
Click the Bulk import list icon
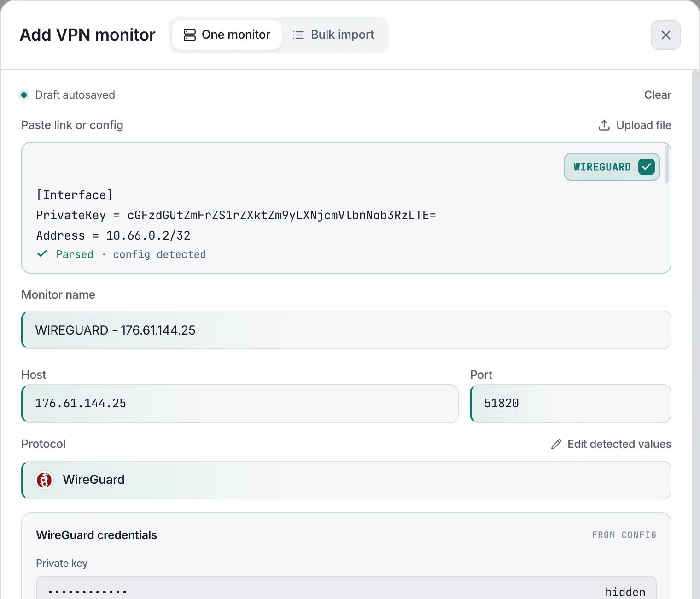298,35
